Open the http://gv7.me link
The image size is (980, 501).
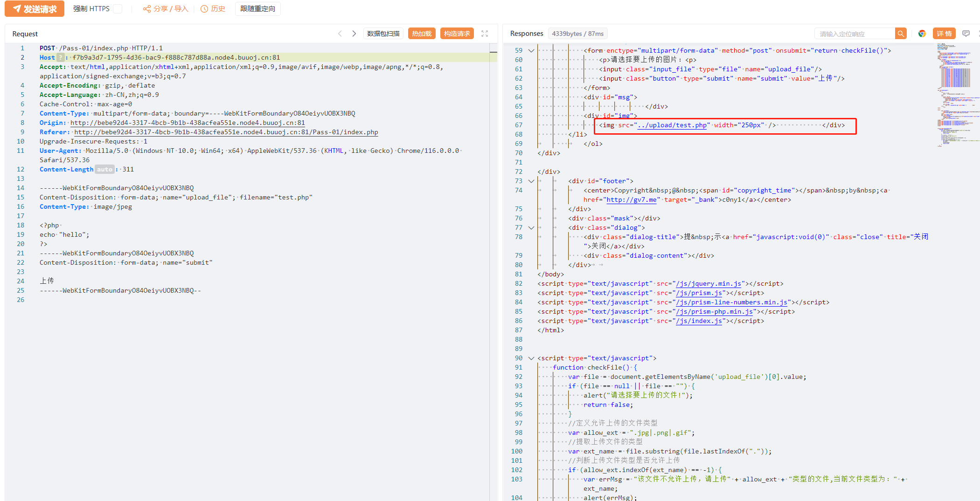[632, 199]
